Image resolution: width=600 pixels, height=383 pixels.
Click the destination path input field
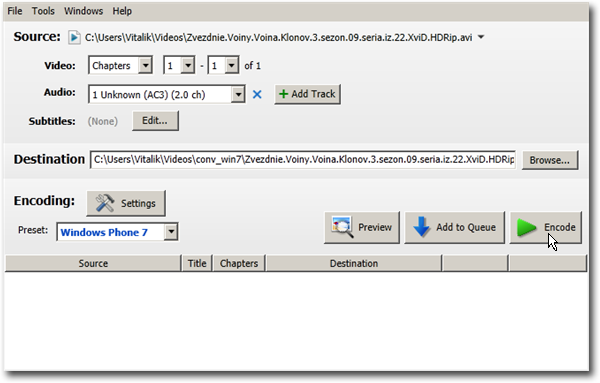(303, 160)
